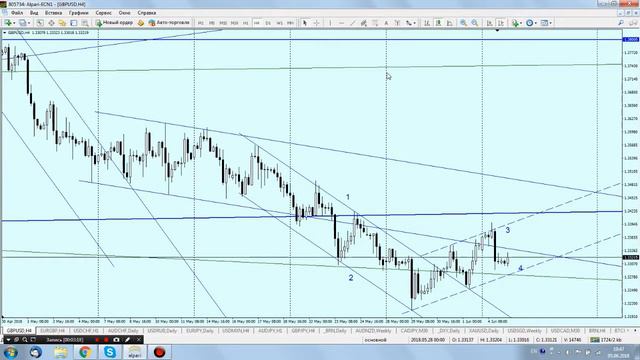This screenshot has height=360, width=640.
Task: Switch to the M30 timeframe
Action: pos(234,23)
